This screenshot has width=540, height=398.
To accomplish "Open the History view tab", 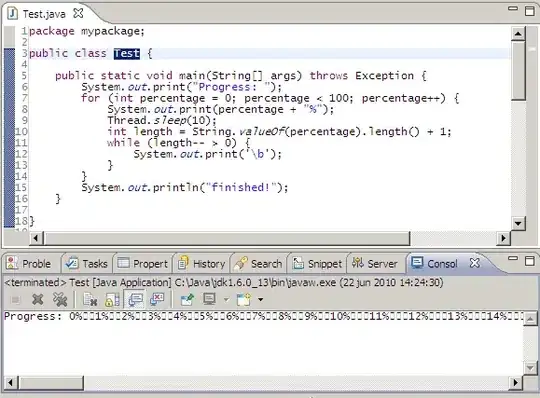I will [201, 264].
